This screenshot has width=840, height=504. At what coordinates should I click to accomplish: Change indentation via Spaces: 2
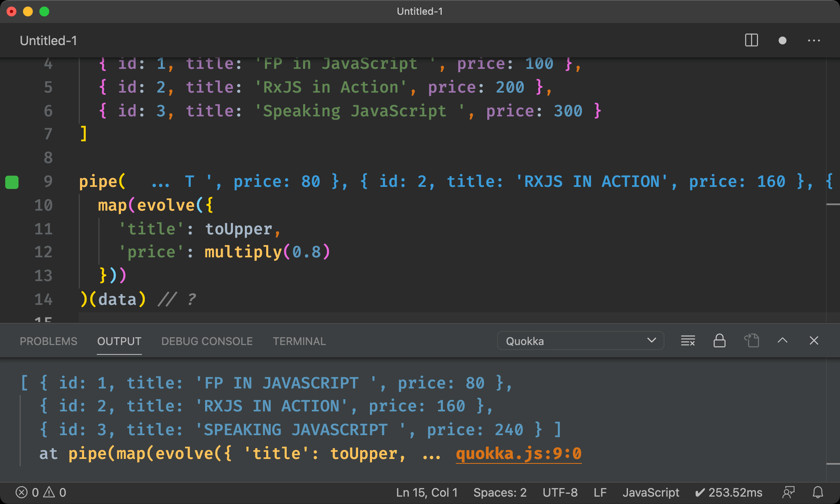tap(500, 492)
